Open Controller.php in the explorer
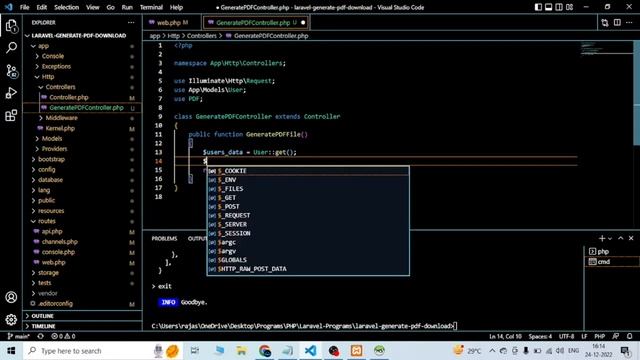Image resolution: width=640 pixels, height=360 pixels. (69, 98)
